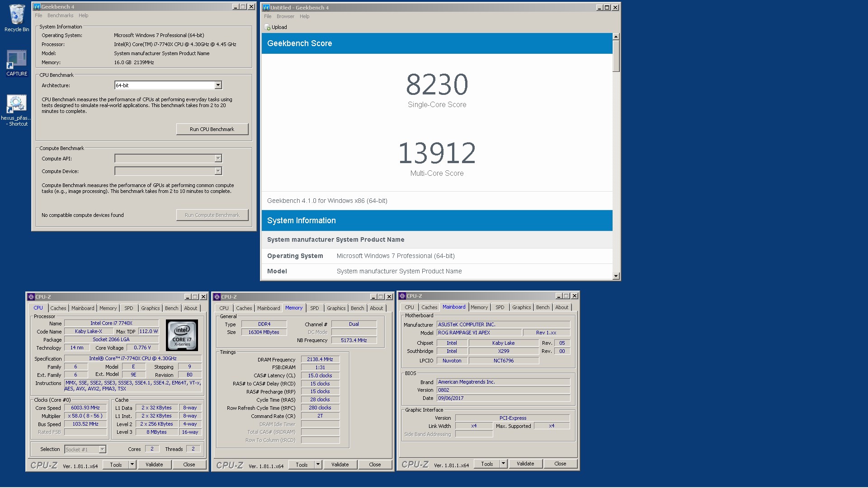Click the CPU-Z title icon in the CPU window
Screen dimensions: 868x488
pyautogui.click(x=31, y=297)
